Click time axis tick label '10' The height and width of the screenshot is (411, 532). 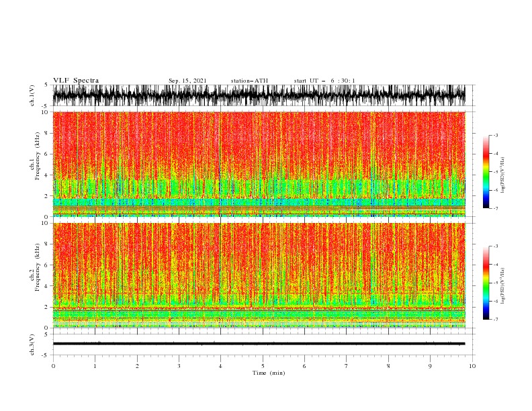click(472, 366)
